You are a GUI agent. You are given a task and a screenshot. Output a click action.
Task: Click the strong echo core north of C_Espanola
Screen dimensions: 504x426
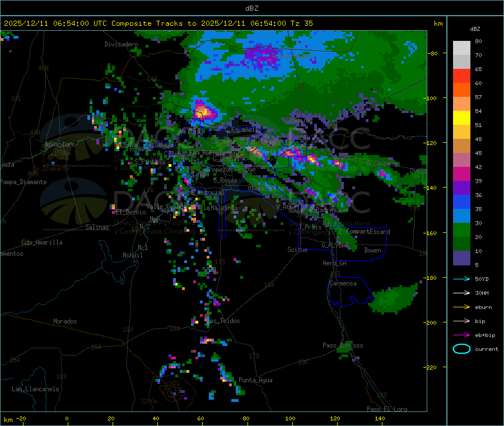click(203, 111)
